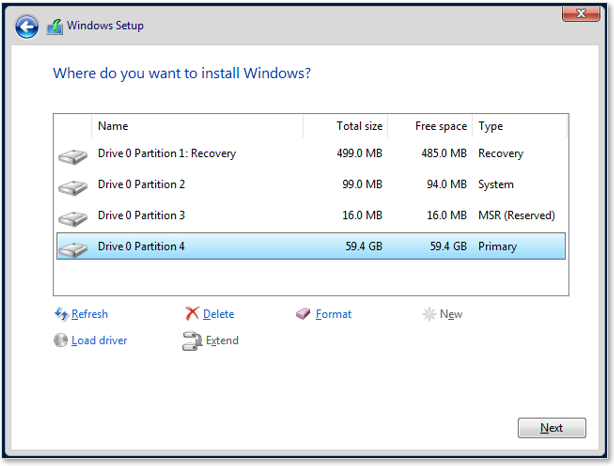Sort by the Total size column header
This screenshot has width=614, height=466.
coord(345,126)
